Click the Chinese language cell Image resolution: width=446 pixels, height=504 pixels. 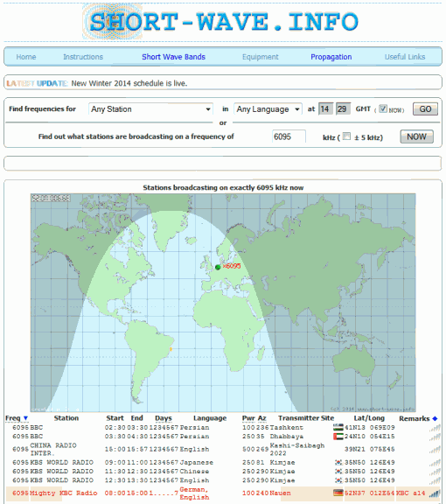pyautogui.click(x=194, y=472)
